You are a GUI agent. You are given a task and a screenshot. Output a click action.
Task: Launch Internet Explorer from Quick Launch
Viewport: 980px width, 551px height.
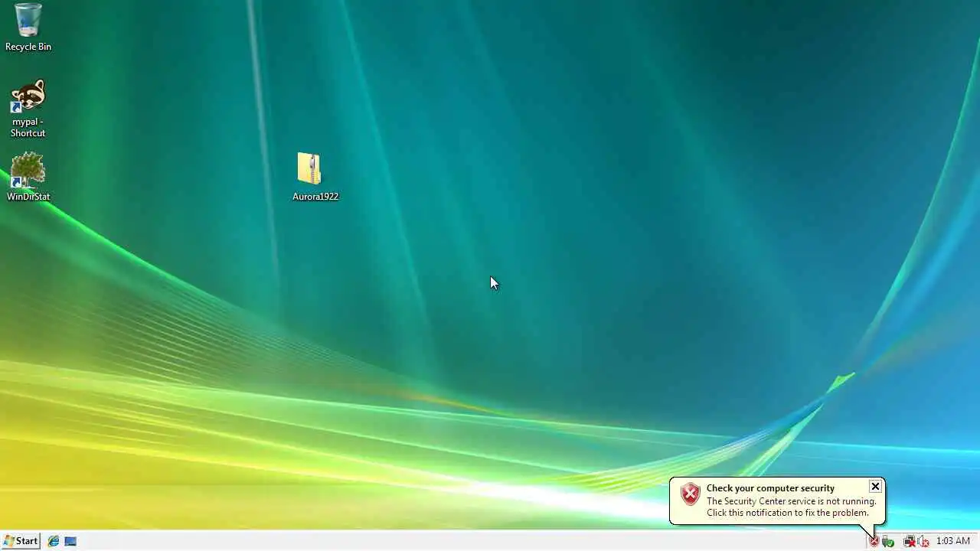coord(54,541)
